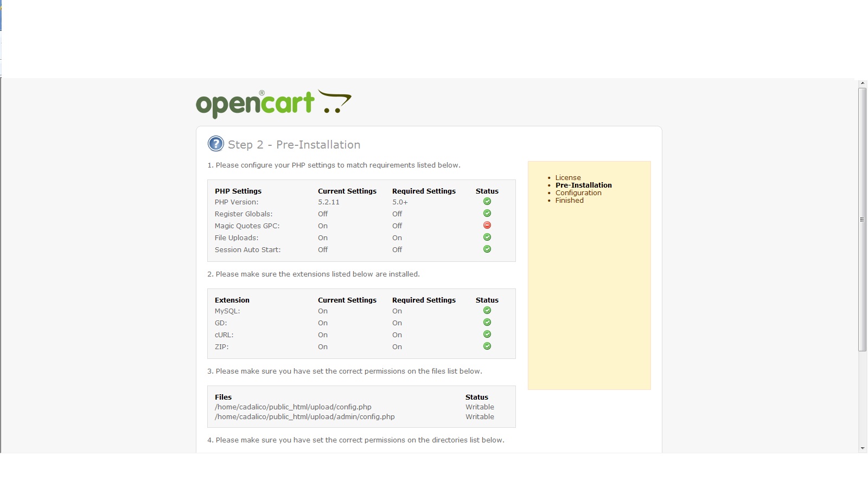The width and height of the screenshot is (868, 488).
Task: Click MySQL extension green status icon
Action: tap(487, 311)
